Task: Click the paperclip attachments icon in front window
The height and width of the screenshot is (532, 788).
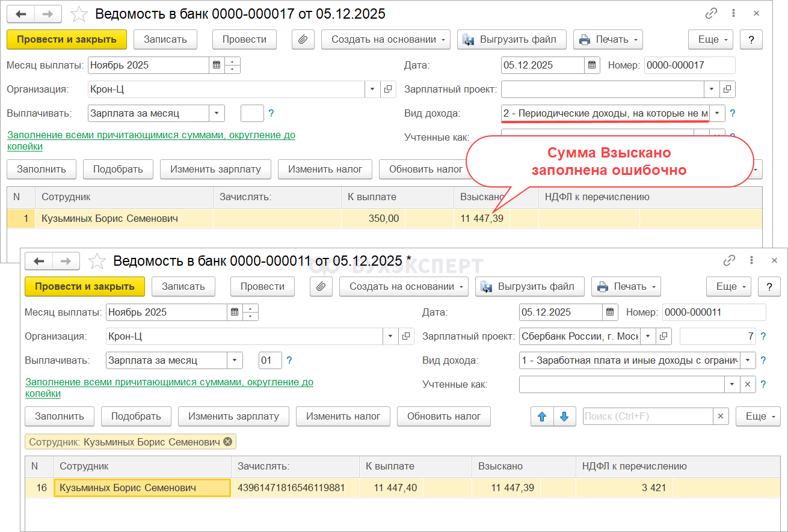Action: (321, 286)
